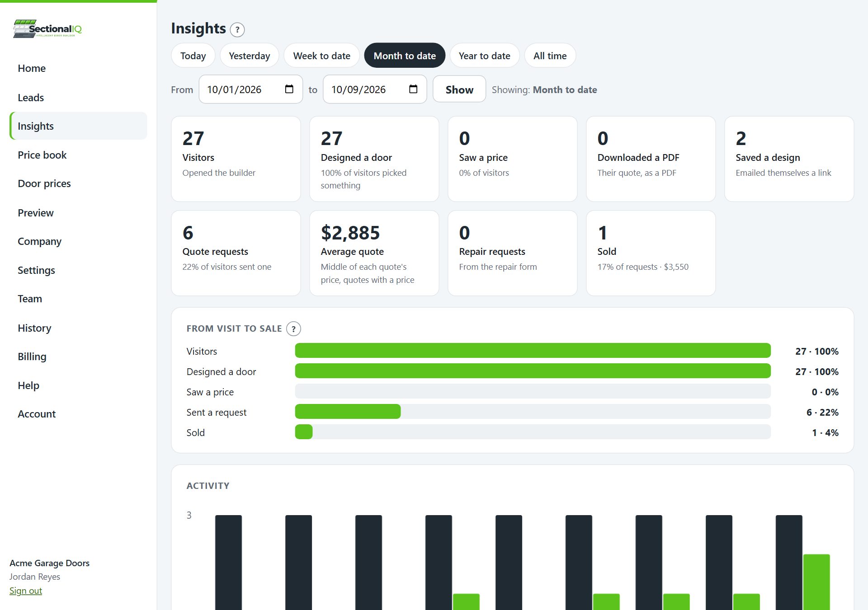Image resolution: width=868 pixels, height=610 pixels.
Task: Click the Downloaded a PDF card
Action: [651, 159]
